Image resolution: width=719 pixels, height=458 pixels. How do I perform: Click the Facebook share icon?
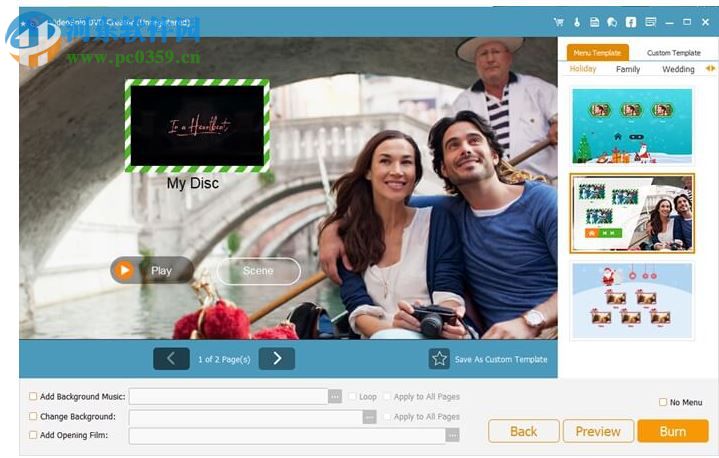click(631, 22)
